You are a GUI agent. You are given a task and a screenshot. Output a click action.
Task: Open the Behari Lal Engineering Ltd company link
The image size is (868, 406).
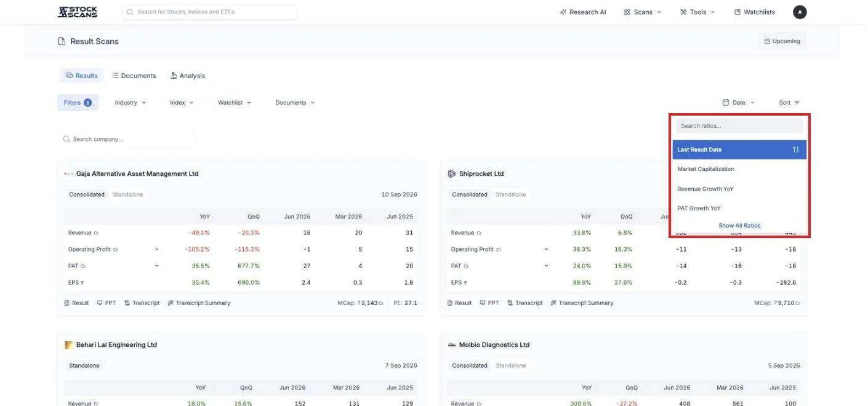pyautogui.click(x=116, y=345)
